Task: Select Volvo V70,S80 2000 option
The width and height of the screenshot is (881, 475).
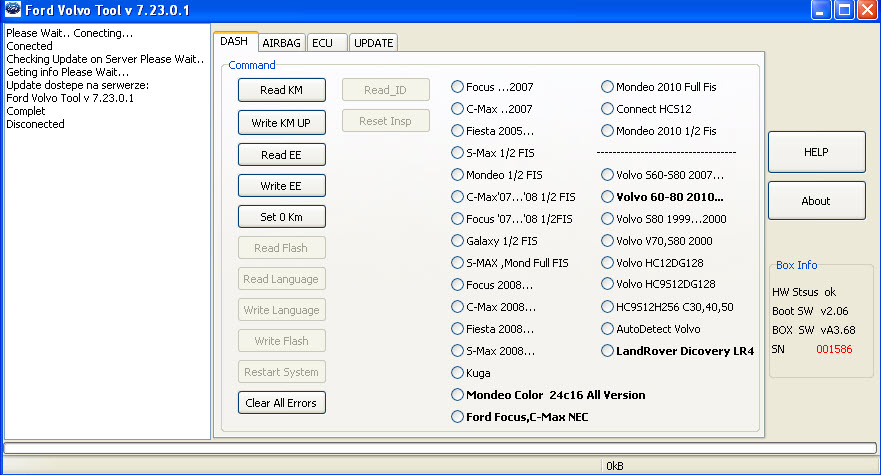Action: point(657,241)
